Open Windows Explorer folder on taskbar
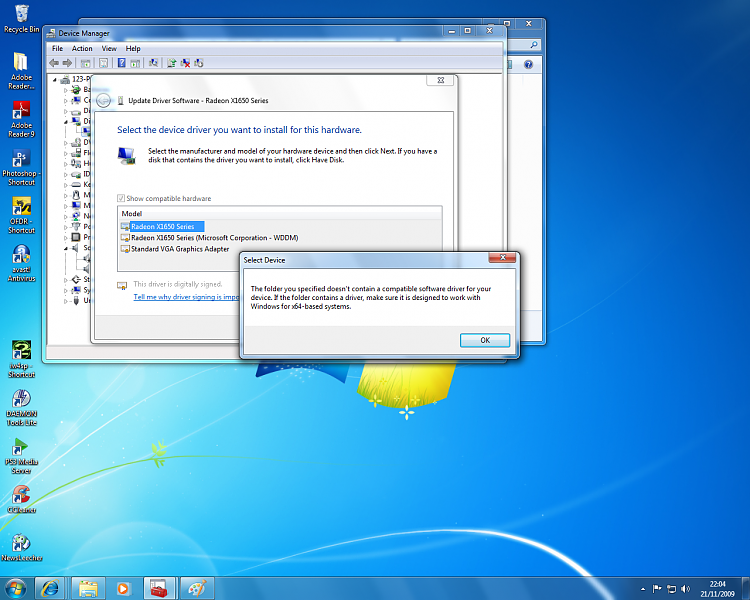This screenshot has width=750, height=600. [88, 588]
